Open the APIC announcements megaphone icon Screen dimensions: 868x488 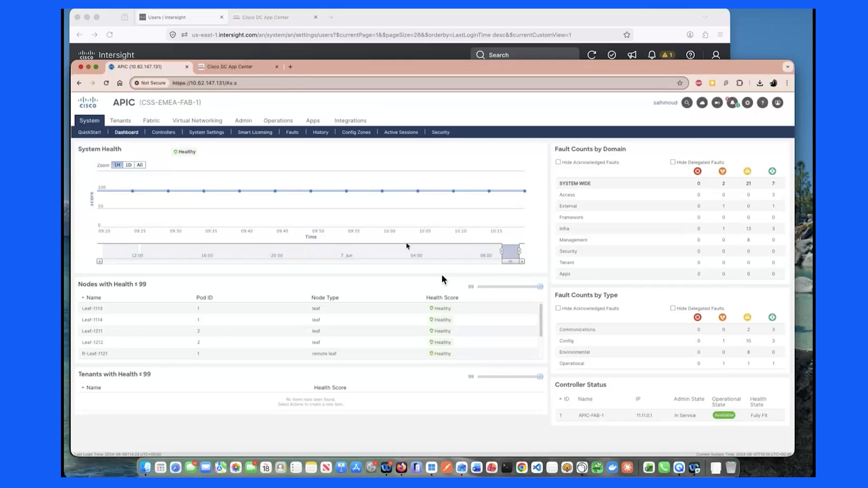717,103
